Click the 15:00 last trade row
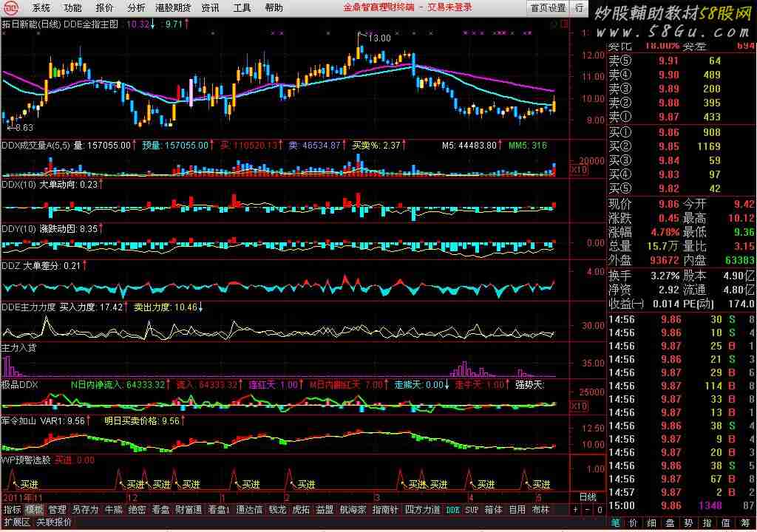Viewport: 757px width, 532px height. pos(681,505)
